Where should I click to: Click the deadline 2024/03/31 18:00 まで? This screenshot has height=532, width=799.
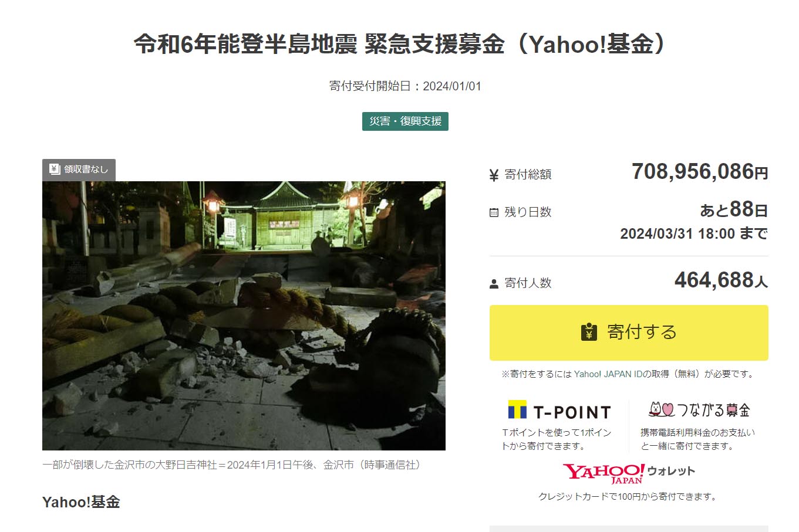[x=694, y=234]
